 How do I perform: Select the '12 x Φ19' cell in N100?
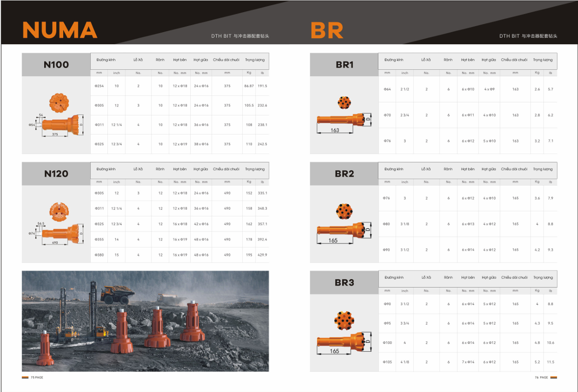pos(180,144)
